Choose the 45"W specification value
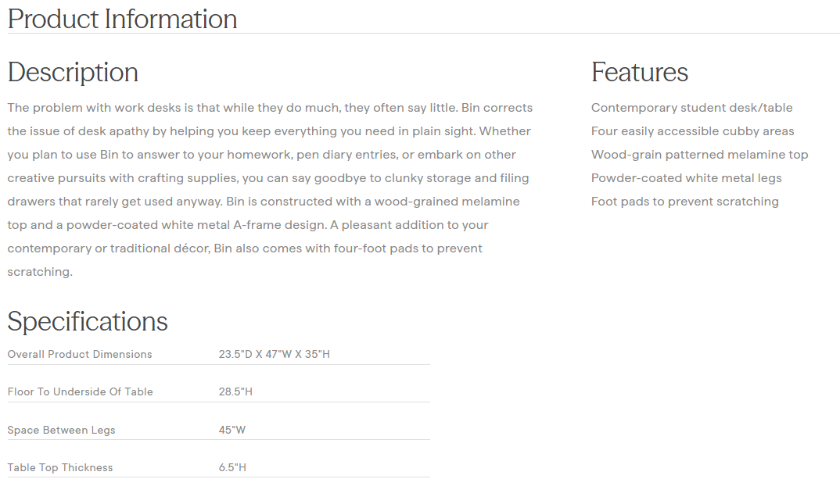Viewport: 840px width, 504px height. [232, 431]
